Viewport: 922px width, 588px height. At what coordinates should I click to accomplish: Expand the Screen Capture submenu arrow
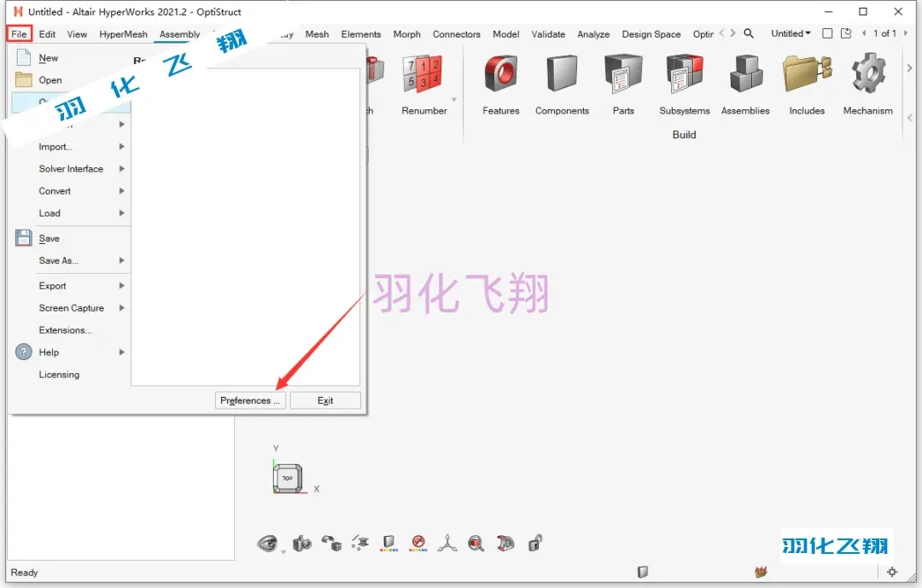[x=122, y=308]
